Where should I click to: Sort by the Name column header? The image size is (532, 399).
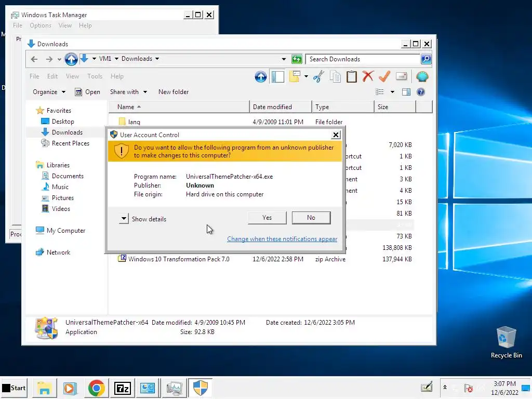point(179,107)
